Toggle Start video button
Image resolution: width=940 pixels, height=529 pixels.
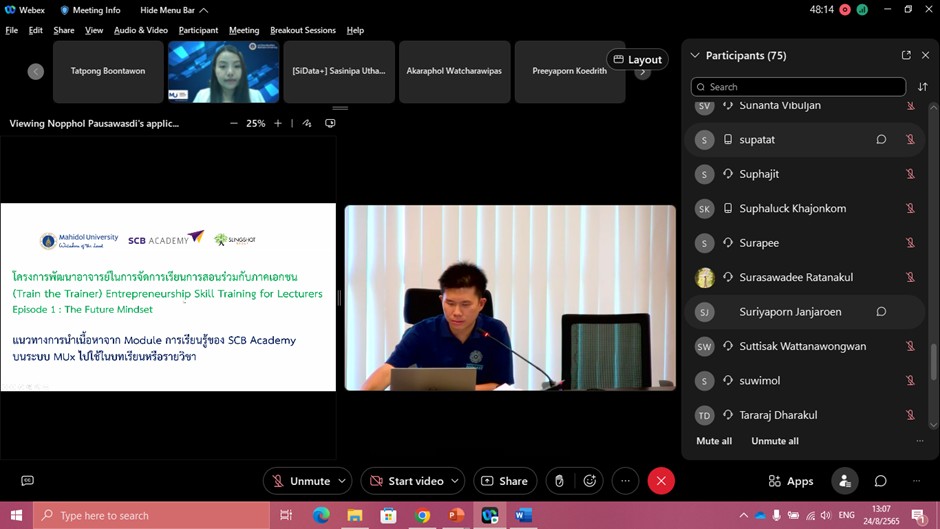405,481
